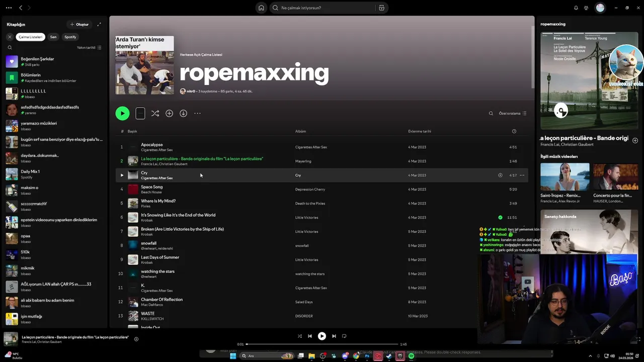The height and width of the screenshot is (362, 644).
Task: Open the maksim o playlist
Action: click(x=54, y=190)
